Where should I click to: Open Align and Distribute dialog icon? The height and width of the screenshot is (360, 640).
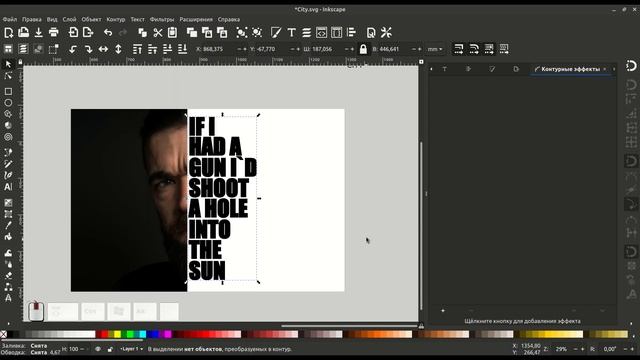(x=351, y=33)
